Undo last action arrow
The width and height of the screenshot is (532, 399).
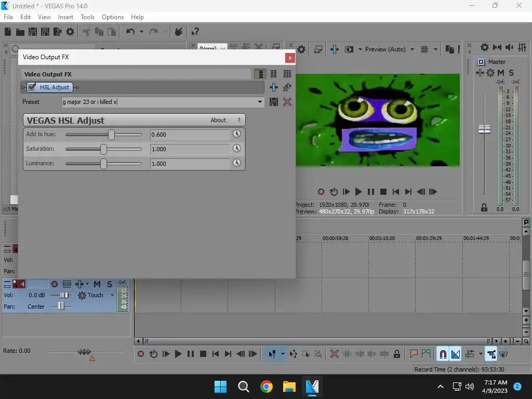(130, 32)
